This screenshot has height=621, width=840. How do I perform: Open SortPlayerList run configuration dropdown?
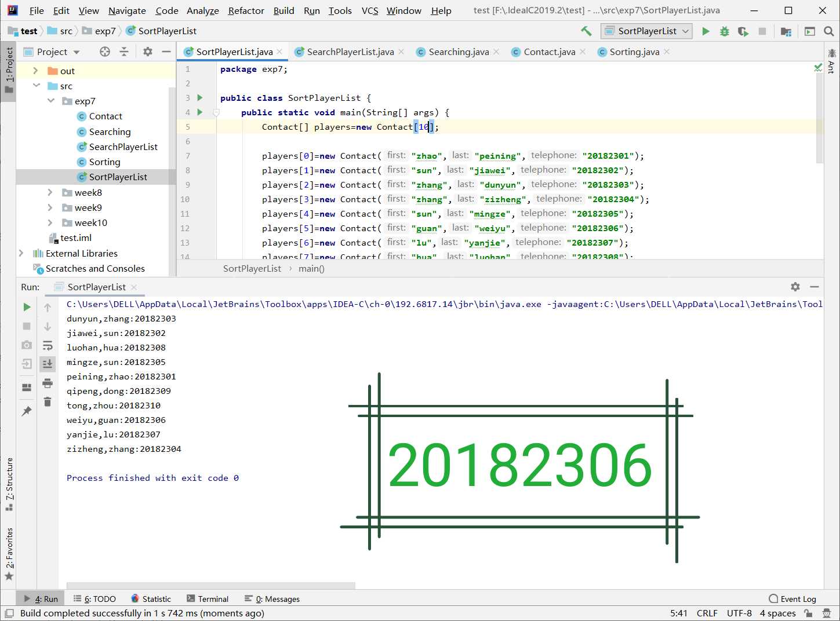647,31
